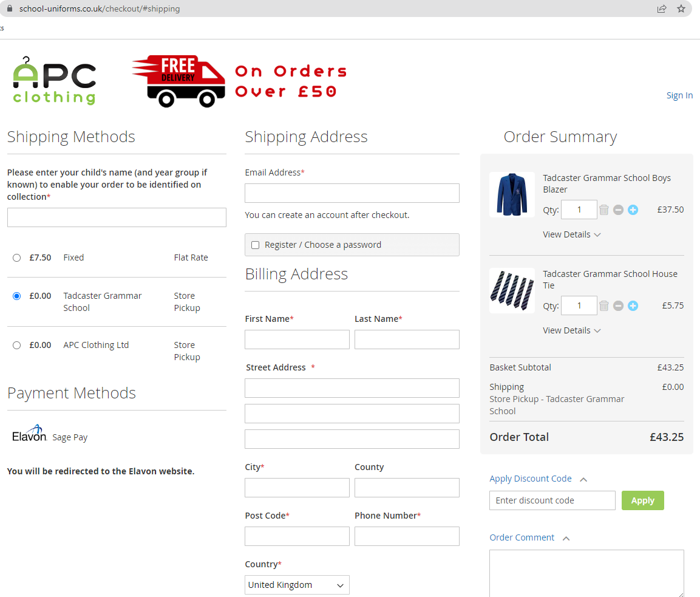Click the green Apply button
This screenshot has height=597, width=700.
tap(643, 500)
